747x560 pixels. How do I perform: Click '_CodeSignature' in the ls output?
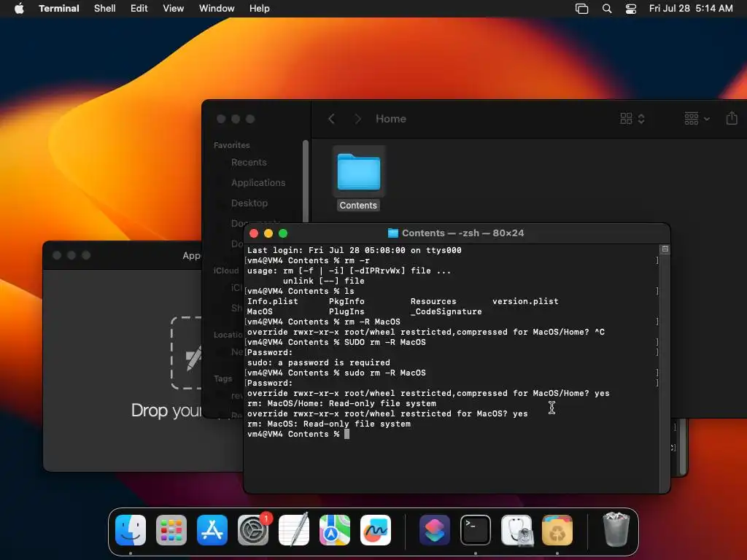pyautogui.click(x=446, y=311)
